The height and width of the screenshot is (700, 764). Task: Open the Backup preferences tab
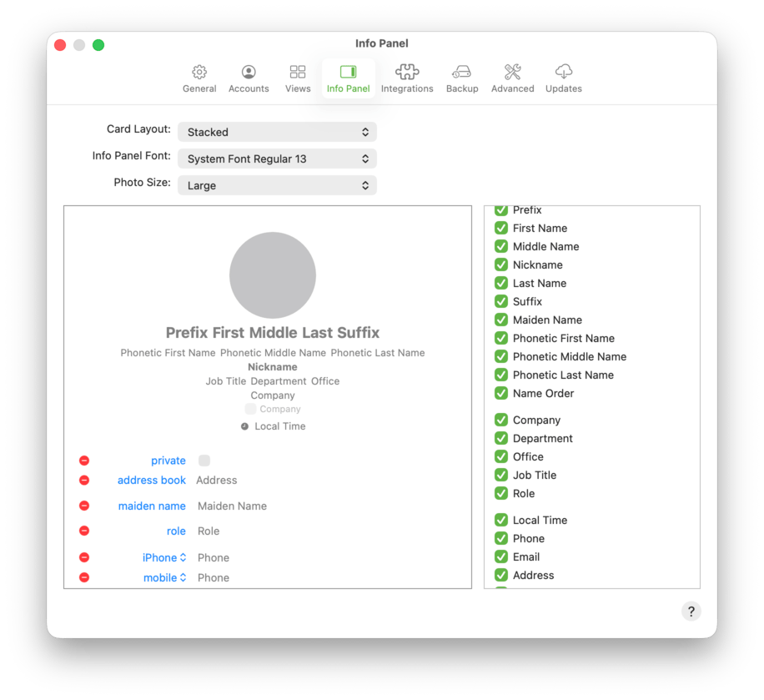[x=462, y=79]
